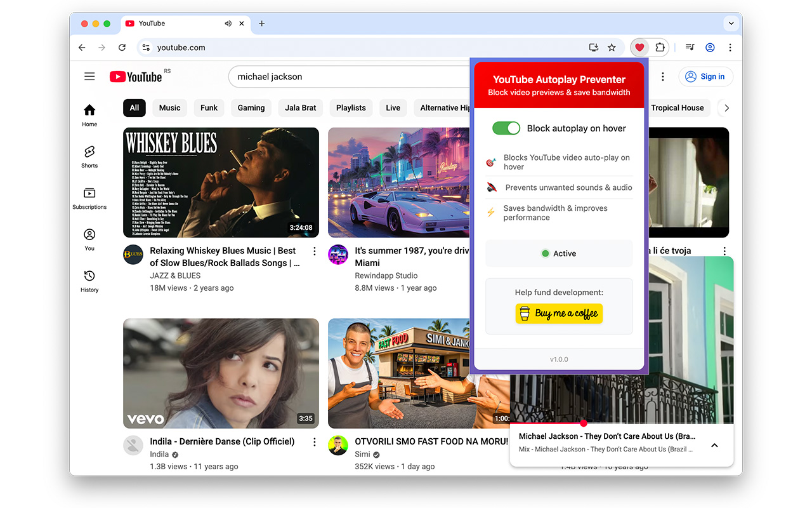Click the miniplayer Michael Jackson title
812x508 pixels.
coord(607,436)
